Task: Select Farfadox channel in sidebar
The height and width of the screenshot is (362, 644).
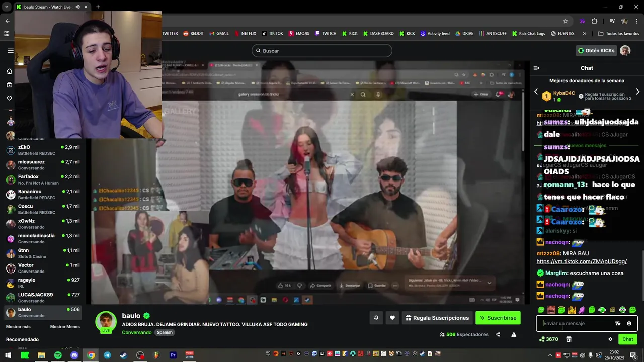Action: (x=43, y=179)
